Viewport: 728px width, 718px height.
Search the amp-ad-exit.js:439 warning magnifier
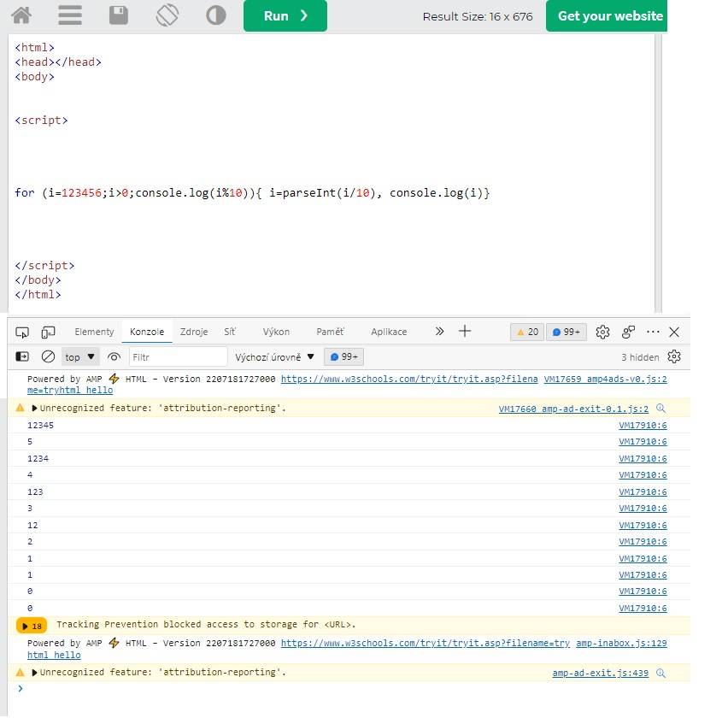pos(660,673)
